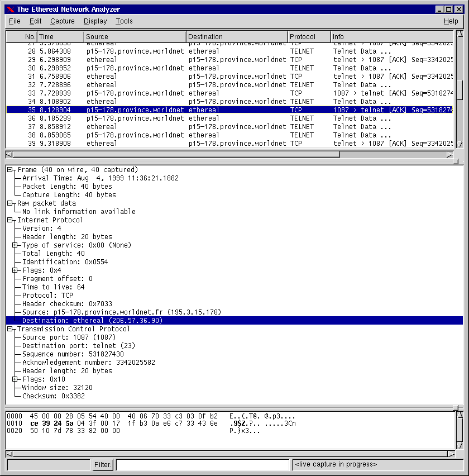Collapse the Raw packet data node
The image size is (469, 476).
pyautogui.click(x=10, y=203)
